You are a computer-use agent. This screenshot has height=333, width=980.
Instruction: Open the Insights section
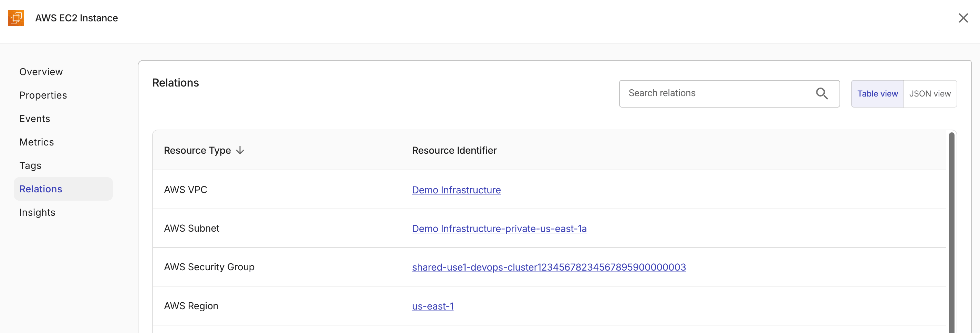point(37,212)
